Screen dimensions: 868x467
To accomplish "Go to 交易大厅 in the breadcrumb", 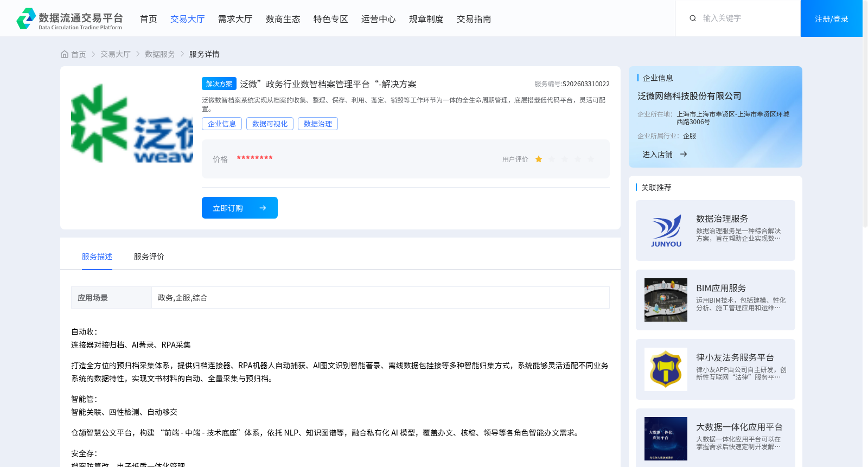I will pyautogui.click(x=116, y=54).
